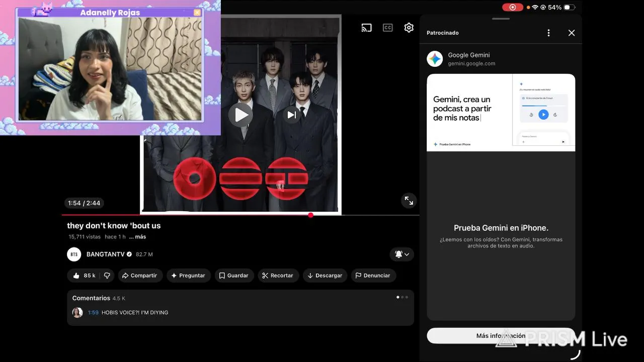Open the BANGTANTV channel name link
644x362 pixels.
tap(105, 254)
